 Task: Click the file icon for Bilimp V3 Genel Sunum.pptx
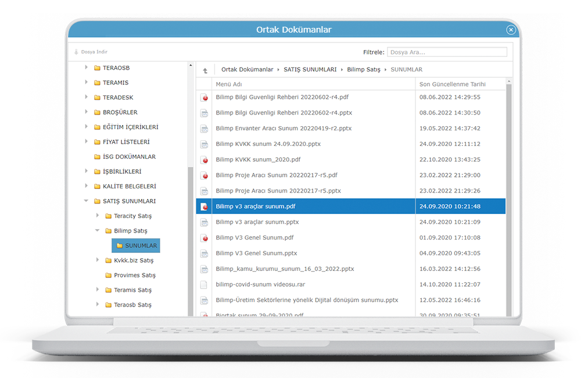click(x=205, y=254)
